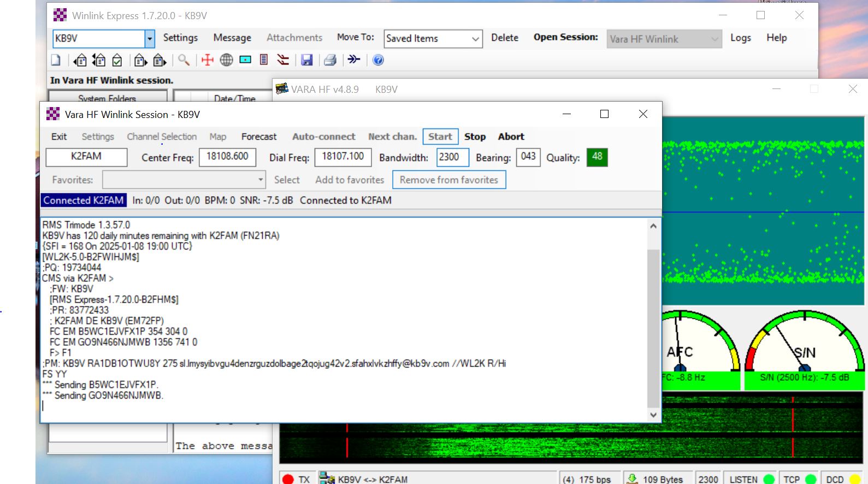Click the blue double-arrow toolbar icon
The image size is (868, 484).
pyautogui.click(x=354, y=60)
